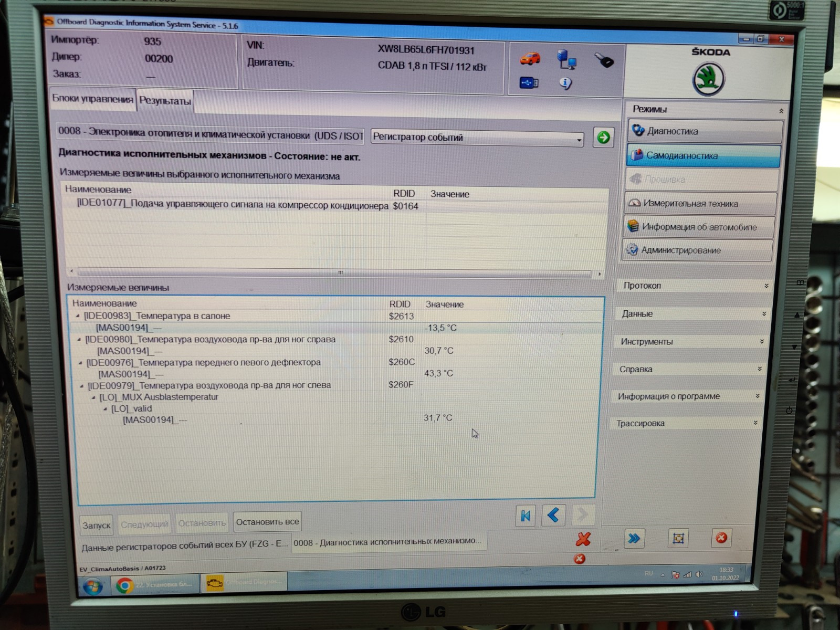Open the network signal tray icon
840x630 pixels.
point(687,575)
